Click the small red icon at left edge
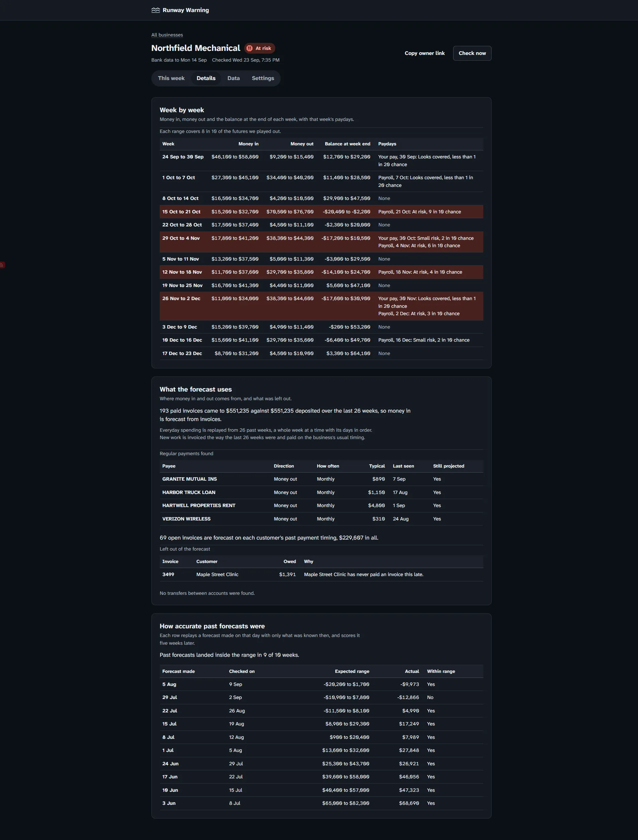Screen dimensions: 638x840 [2, 265]
